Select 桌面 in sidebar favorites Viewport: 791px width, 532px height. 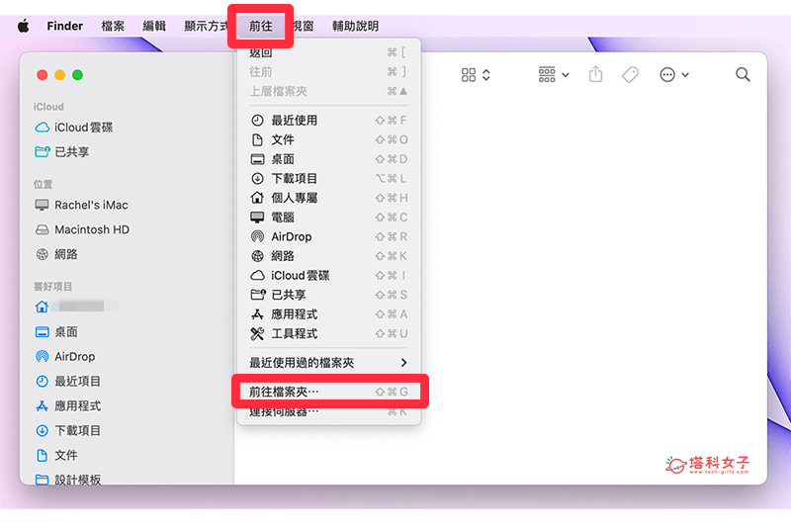tap(56, 332)
